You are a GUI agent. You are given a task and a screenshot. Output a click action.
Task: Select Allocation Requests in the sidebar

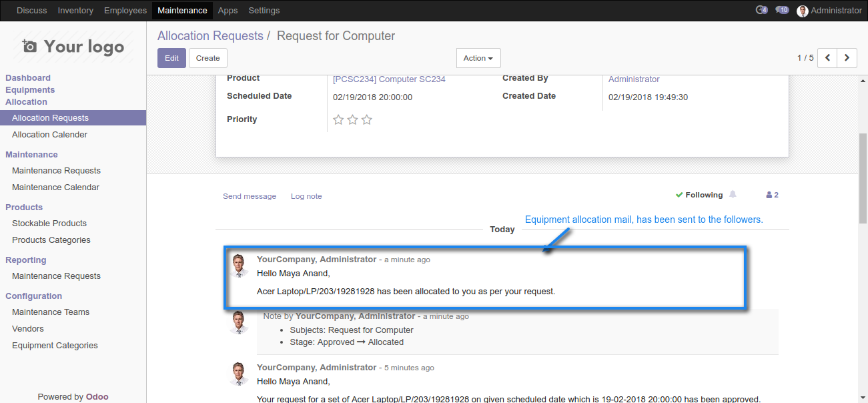pos(73,118)
